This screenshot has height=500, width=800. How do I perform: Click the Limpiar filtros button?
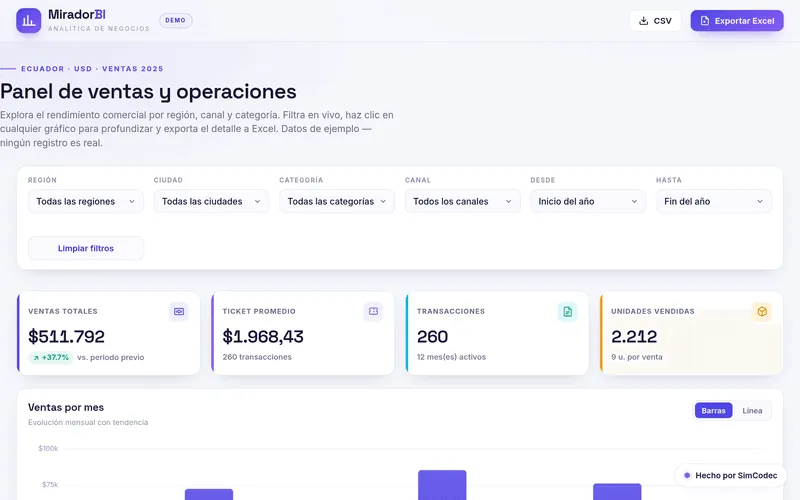pos(86,248)
